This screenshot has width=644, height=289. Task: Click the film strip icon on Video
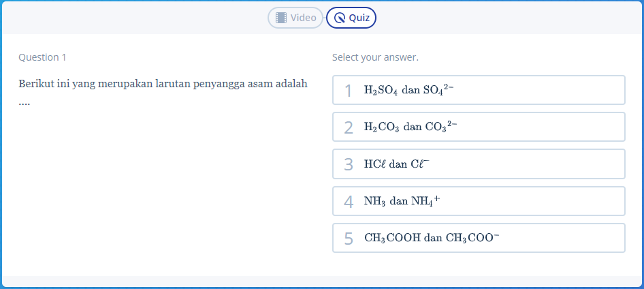click(x=281, y=18)
